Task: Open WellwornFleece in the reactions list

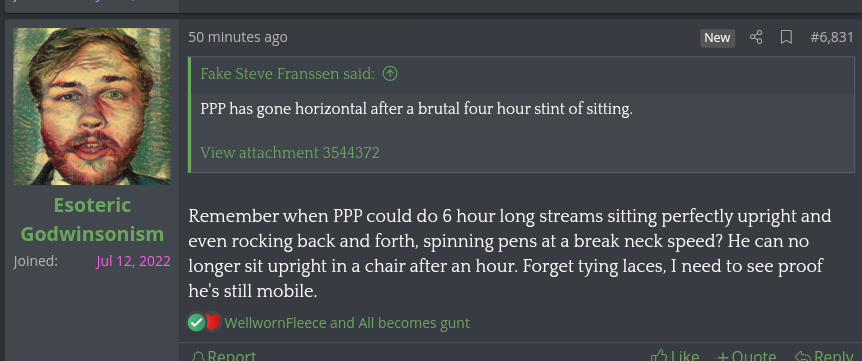Action: (275, 323)
